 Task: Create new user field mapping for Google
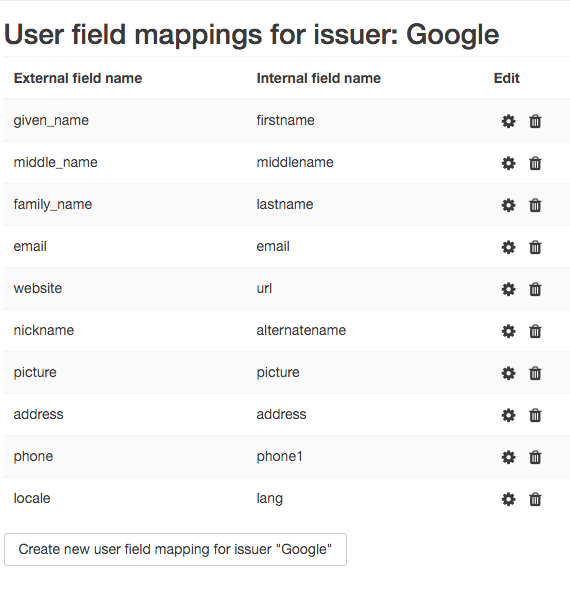click(175, 549)
